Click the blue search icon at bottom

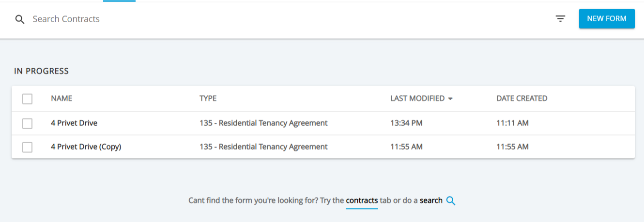pyautogui.click(x=451, y=201)
